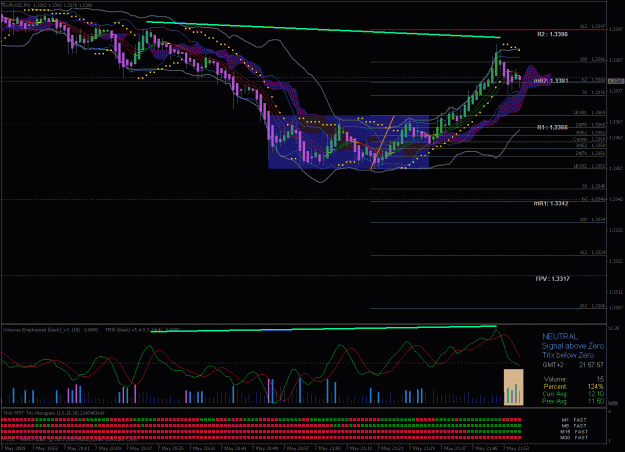Click the M5 FAST timeframe label
This screenshot has width=625, height=452.
[x=574, y=426]
